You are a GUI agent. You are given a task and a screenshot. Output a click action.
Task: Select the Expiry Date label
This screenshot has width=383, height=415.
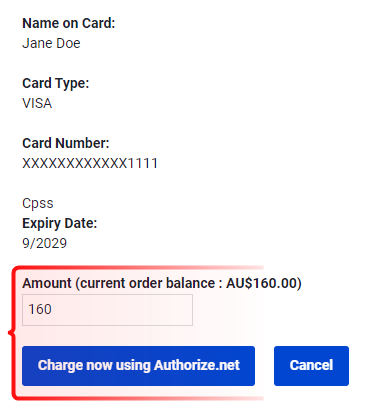pyautogui.click(x=60, y=223)
